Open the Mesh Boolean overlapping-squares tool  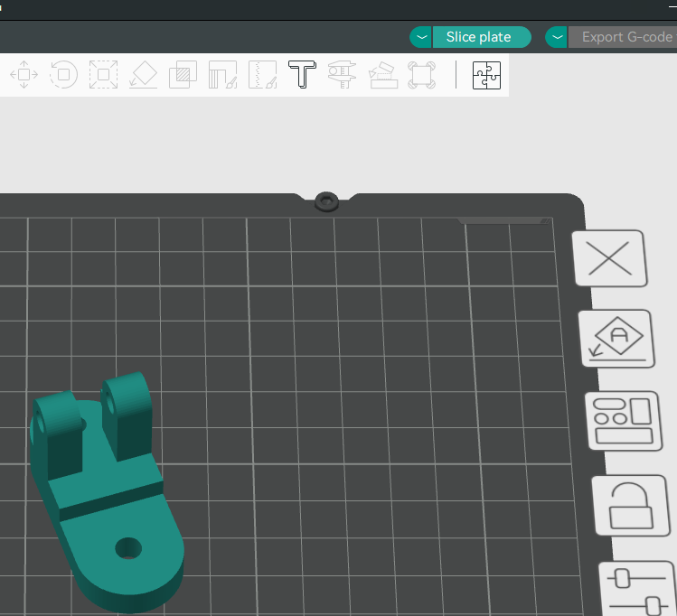(183, 74)
